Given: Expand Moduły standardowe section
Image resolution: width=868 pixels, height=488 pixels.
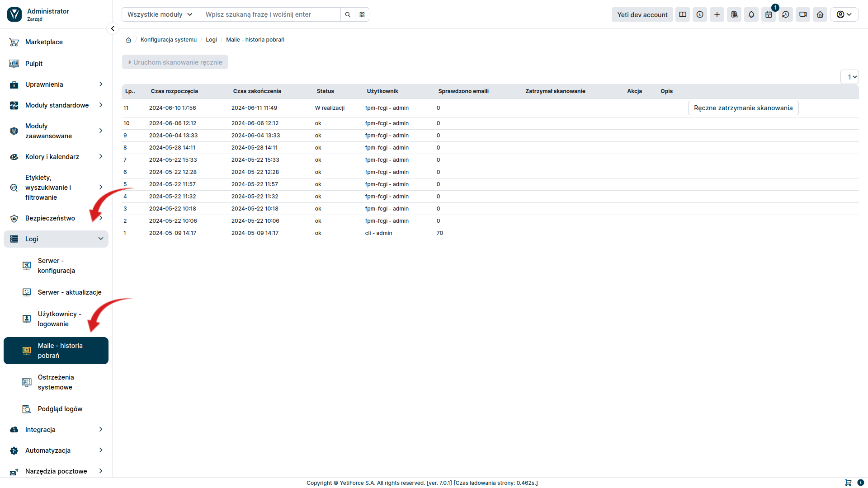Looking at the screenshot, I should point(56,105).
